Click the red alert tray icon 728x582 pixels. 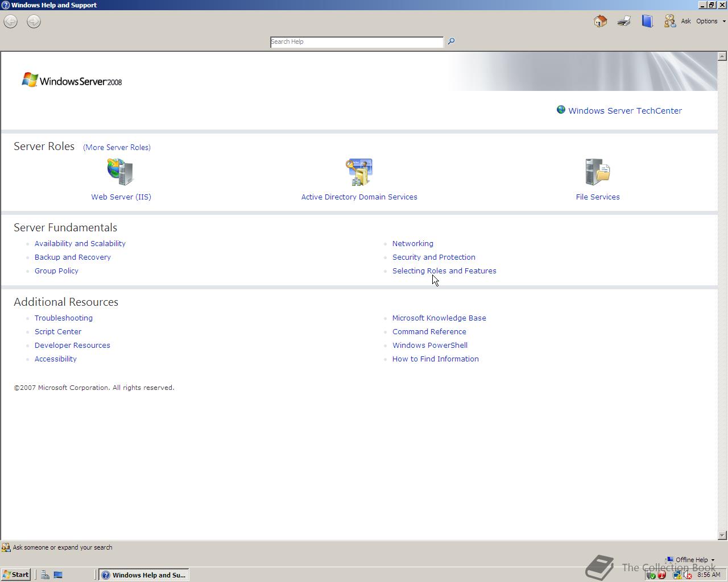click(661, 575)
